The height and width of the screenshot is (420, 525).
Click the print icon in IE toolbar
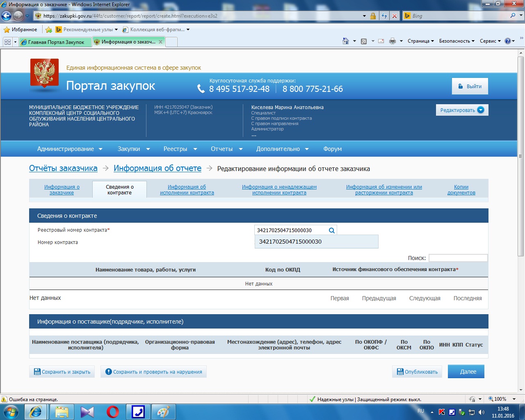393,41
